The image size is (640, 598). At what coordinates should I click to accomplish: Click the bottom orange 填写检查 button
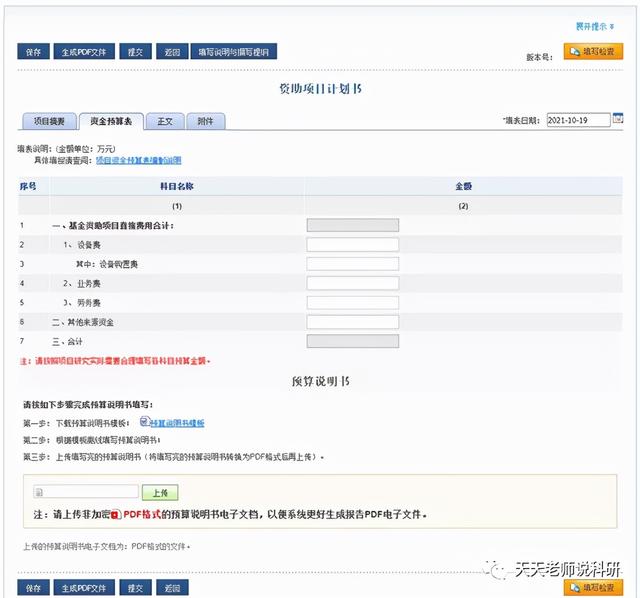coord(593,587)
